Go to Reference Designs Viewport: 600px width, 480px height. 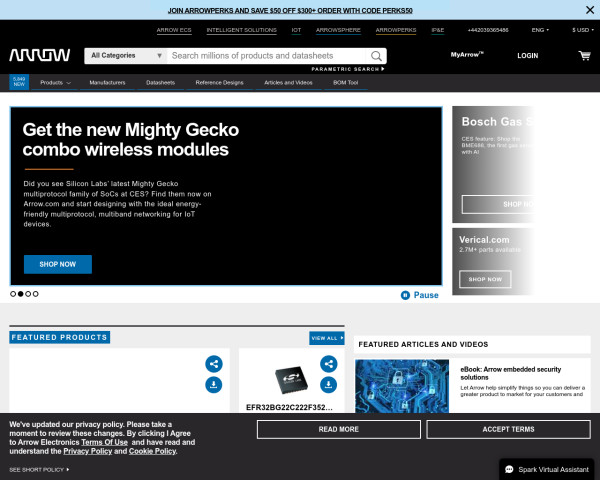click(219, 83)
